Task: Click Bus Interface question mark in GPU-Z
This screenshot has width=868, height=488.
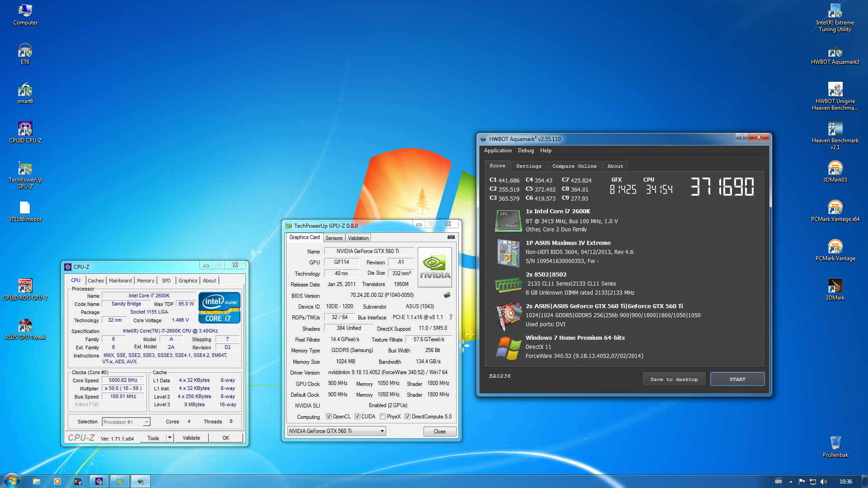Action: [450, 317]
